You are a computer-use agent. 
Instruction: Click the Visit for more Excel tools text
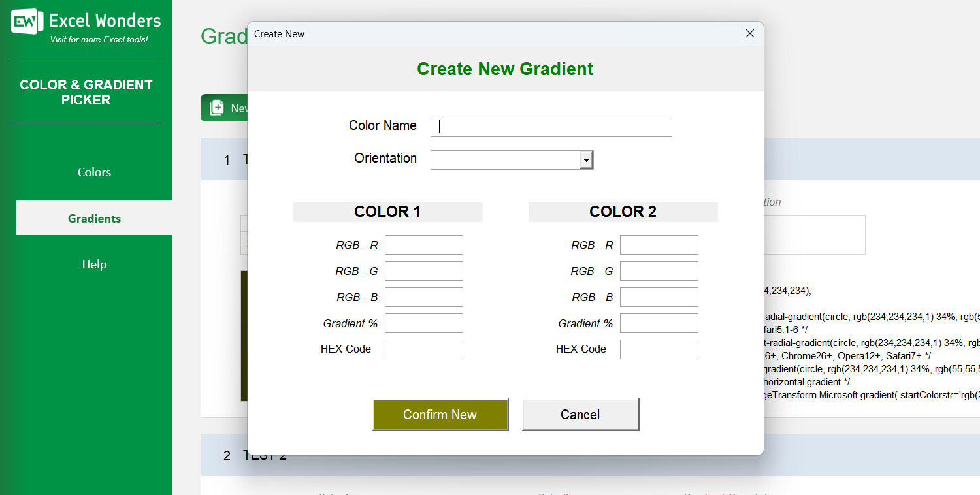[86, 39]
